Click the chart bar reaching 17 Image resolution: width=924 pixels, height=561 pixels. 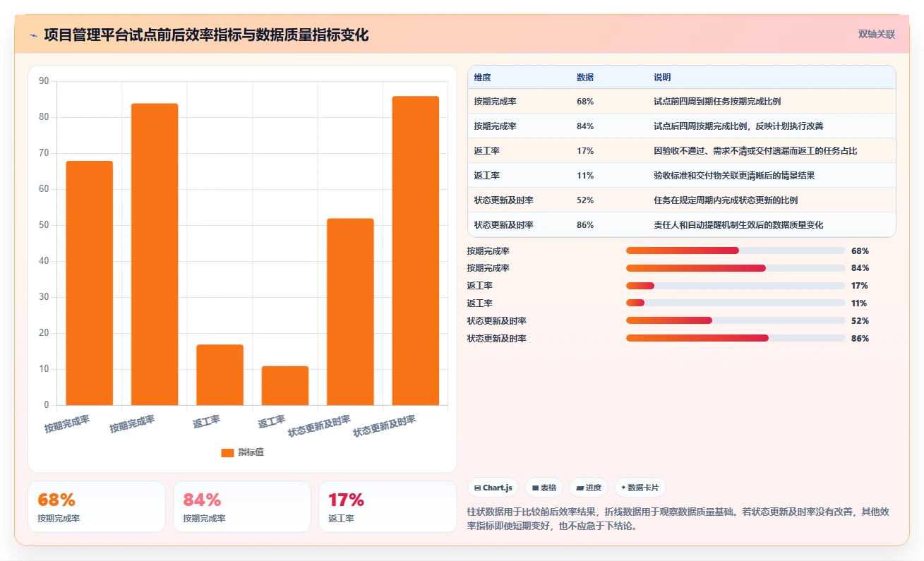[x=220, y=375]
